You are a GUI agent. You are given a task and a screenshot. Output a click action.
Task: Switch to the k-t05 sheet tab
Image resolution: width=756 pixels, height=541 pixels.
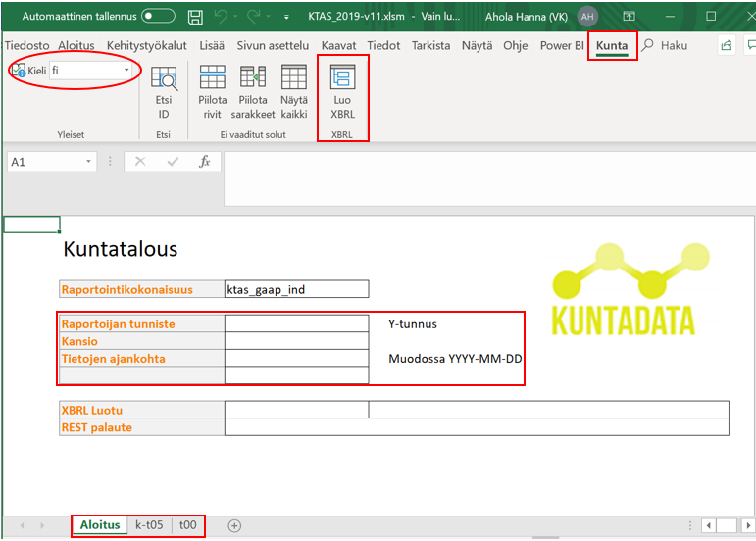click(149, 525)
